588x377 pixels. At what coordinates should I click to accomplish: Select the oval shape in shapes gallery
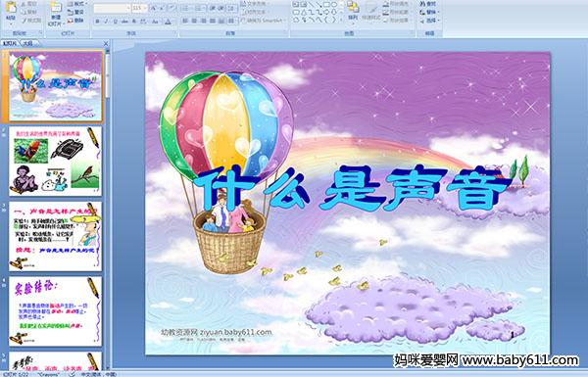pyautogui.click(x=333, y=5)
